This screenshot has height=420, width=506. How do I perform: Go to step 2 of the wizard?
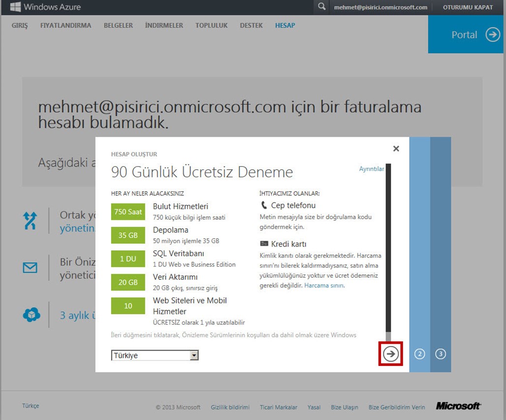(419, 354)
